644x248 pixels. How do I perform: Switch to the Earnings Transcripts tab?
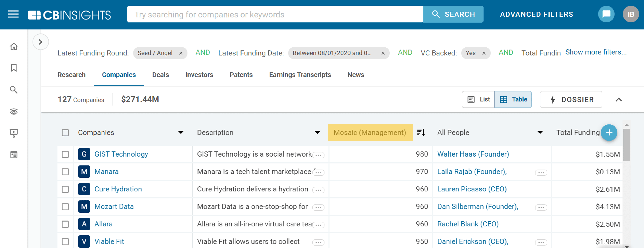(x=300, y=75)
